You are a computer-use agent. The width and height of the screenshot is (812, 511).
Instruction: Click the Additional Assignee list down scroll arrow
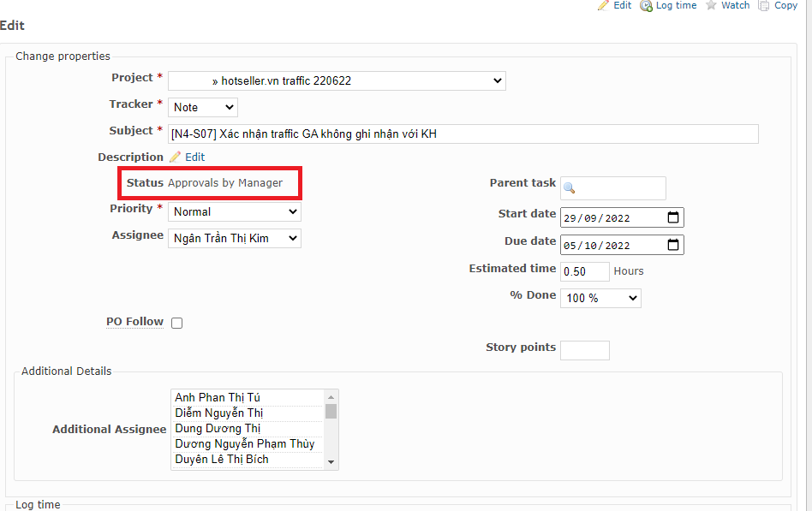(331, 462)
